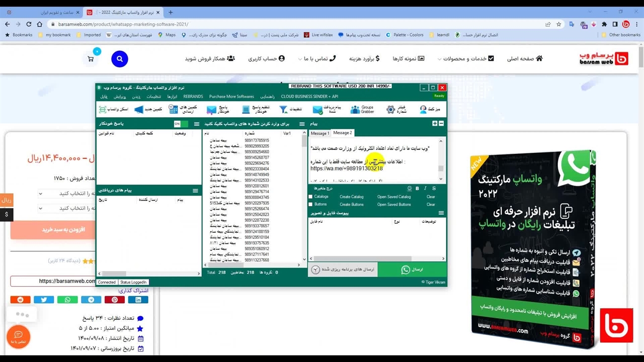Open the Groups Grabber tool

coord(363,109)
